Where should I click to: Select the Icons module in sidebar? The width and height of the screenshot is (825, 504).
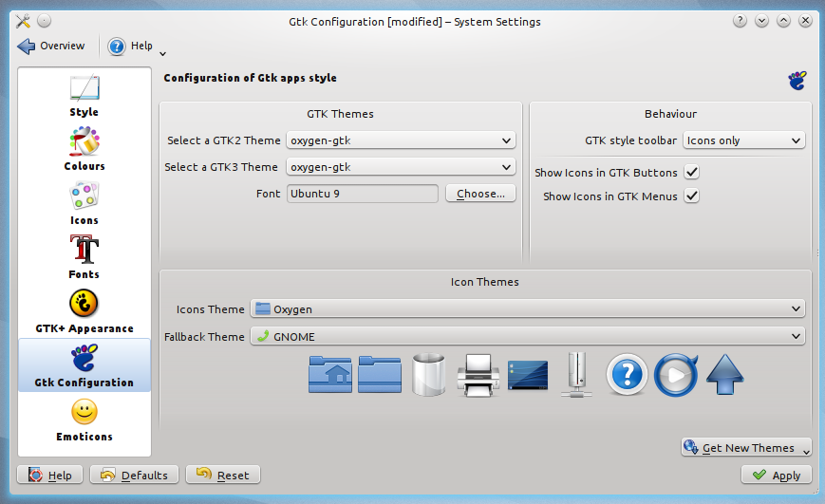[x=84, y=204]
